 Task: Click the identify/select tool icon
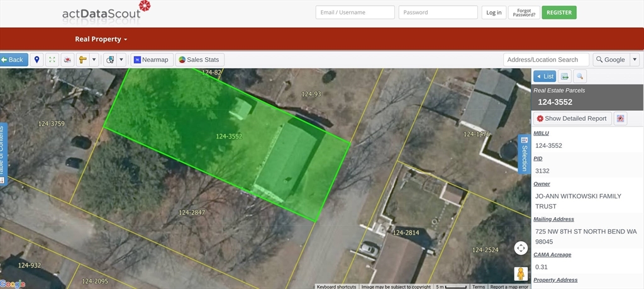(110, 60)
